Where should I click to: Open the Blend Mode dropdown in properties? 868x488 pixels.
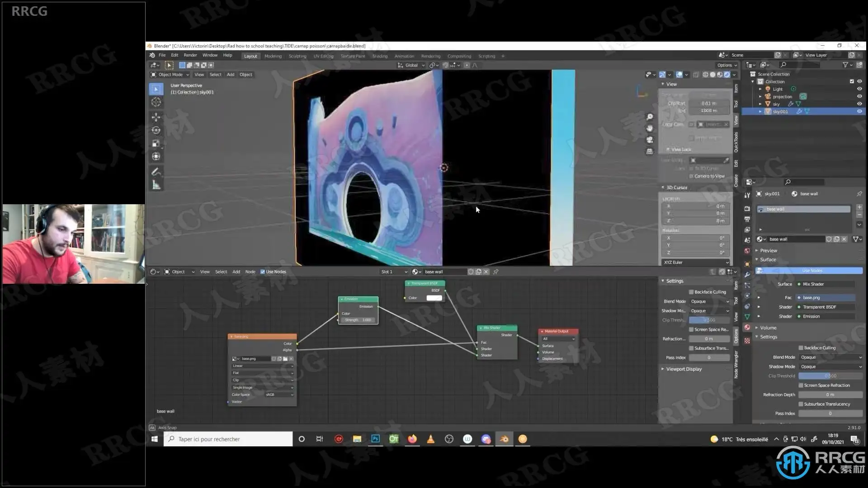coord(830,357)
